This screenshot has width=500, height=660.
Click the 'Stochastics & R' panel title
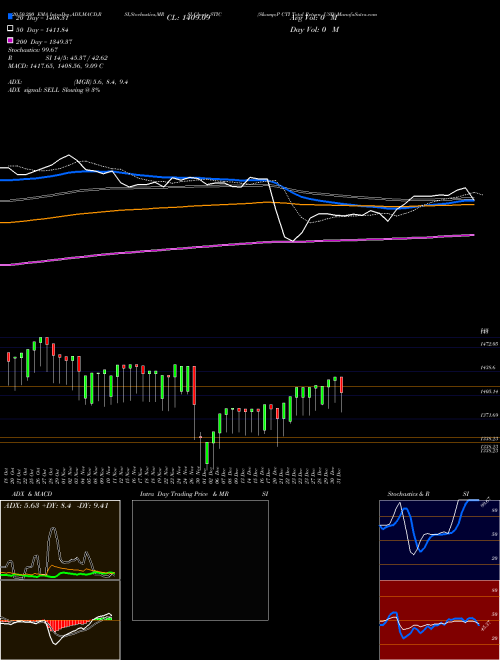[409, 494]
